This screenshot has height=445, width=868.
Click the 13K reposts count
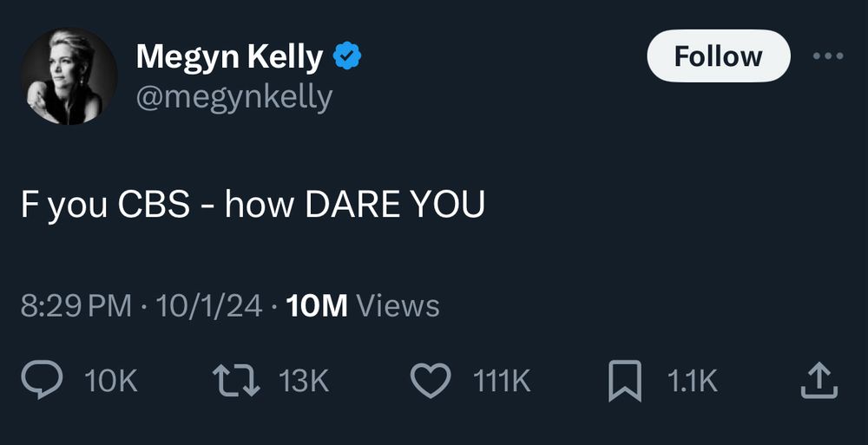click(x=304, y=381)
